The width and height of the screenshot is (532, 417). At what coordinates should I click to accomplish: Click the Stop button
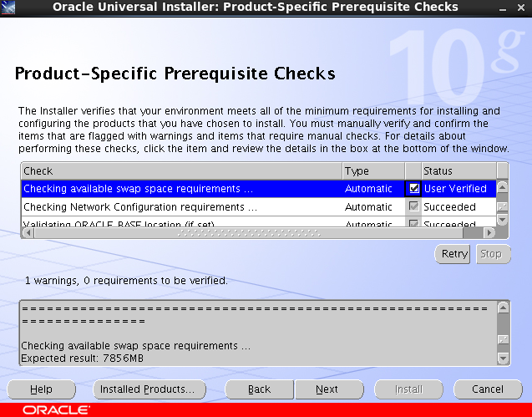pos(494,254)
